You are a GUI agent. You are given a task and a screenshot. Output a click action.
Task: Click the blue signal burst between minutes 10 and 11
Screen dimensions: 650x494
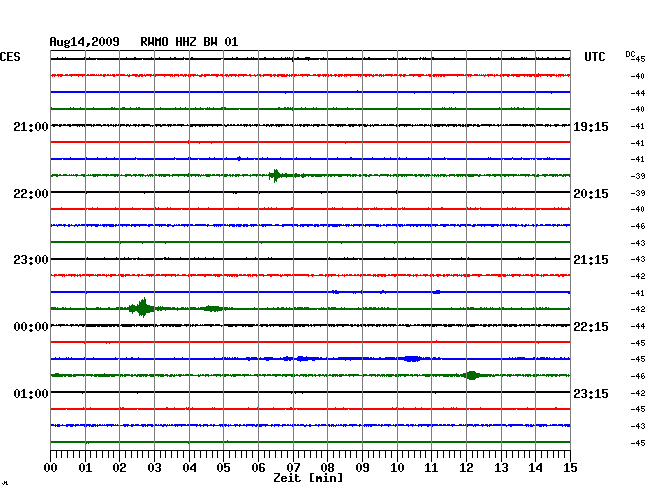coord(412,358)
